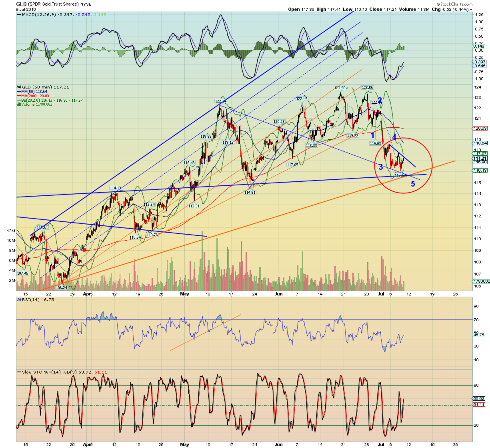Click the GLD ticker symbol title
Image resolution: width=490 pixels, height=448 pixels.
21,4
